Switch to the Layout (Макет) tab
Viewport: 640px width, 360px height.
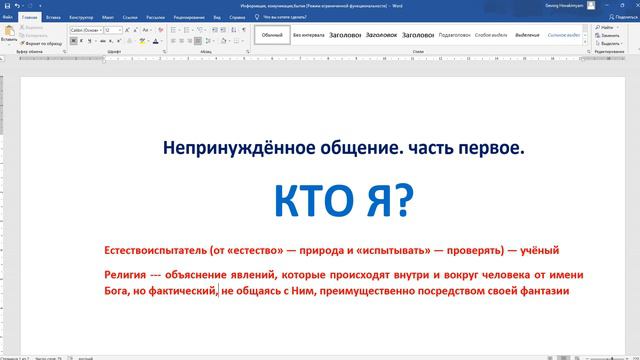click(108, 18)
